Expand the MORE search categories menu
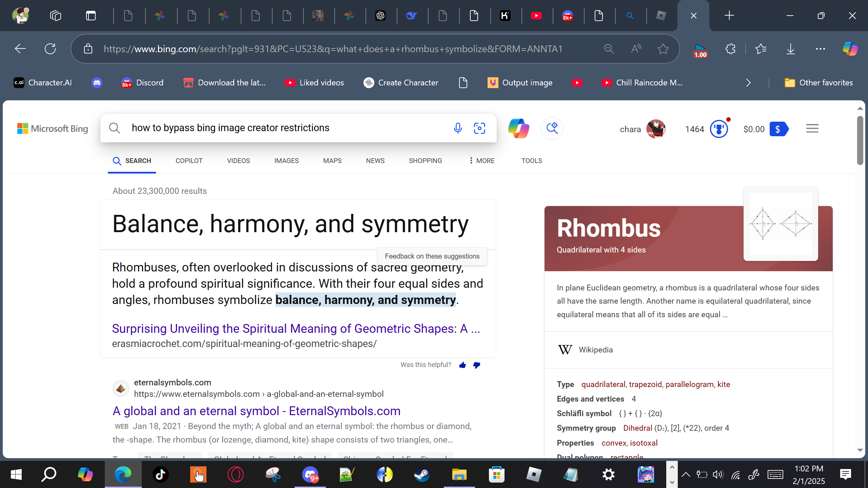Image resolution: width=868 pixels, height=488 pixels. click(x=481, y=161)
